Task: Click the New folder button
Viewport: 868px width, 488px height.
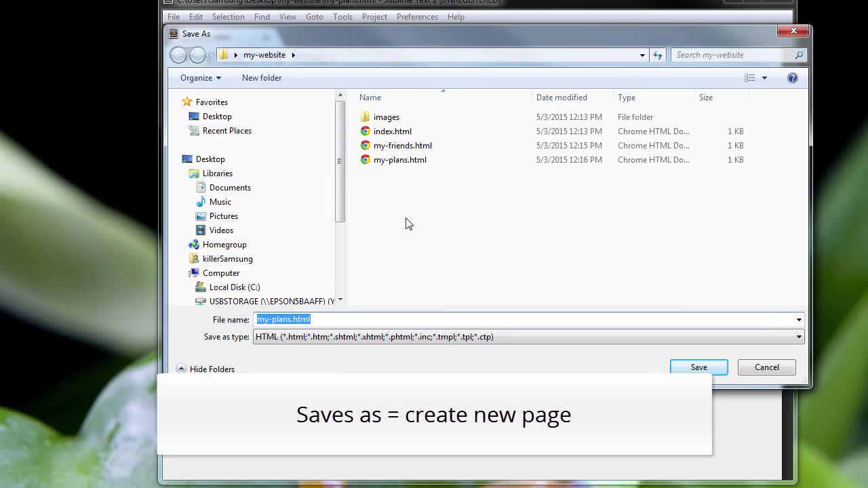Action: pos(262,78)
